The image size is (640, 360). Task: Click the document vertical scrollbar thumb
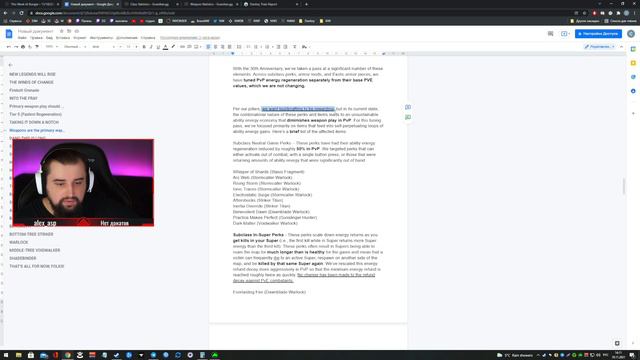click(624, 187)
